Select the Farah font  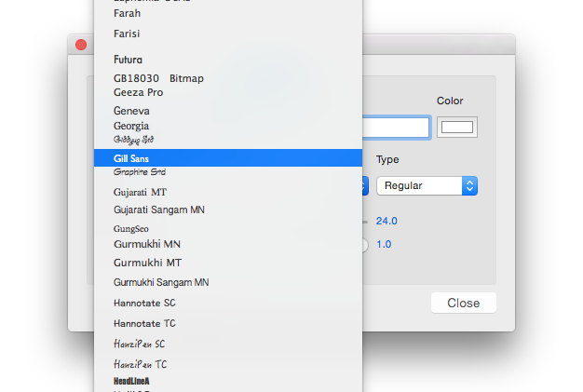tap(128, 14)
